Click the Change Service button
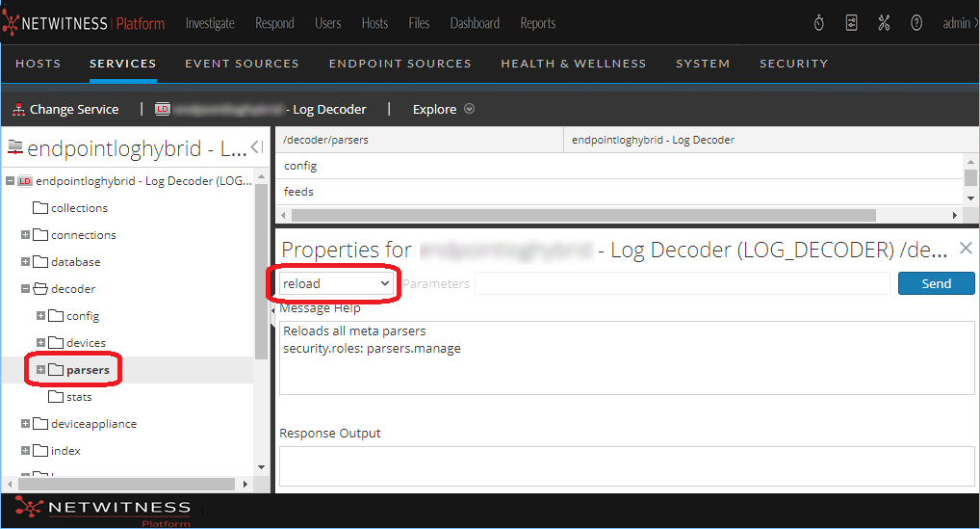Viewport: 980px width, 529px height. pyautogui.click(x=65, y=110)
